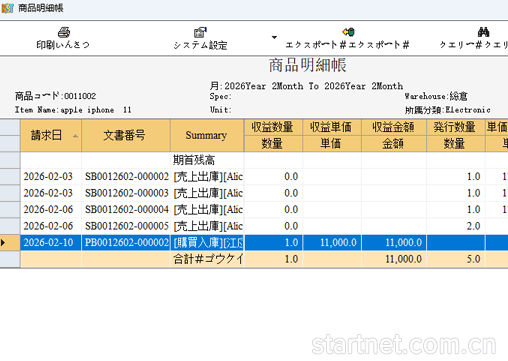Click the 収益数量 group header
This screenshot has width=508, height=361.
pyautogui.click(x=273, y=127)
